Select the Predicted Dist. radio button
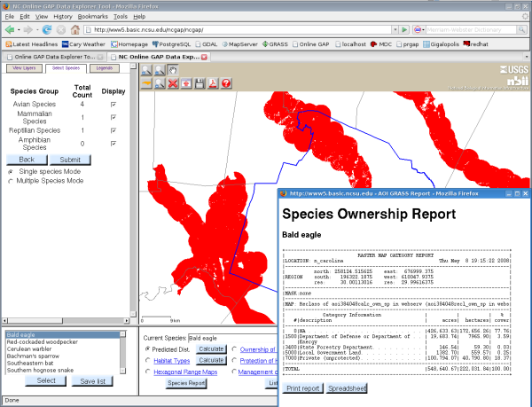Screen dimensions: 532x407 click(x=147, y=349)
